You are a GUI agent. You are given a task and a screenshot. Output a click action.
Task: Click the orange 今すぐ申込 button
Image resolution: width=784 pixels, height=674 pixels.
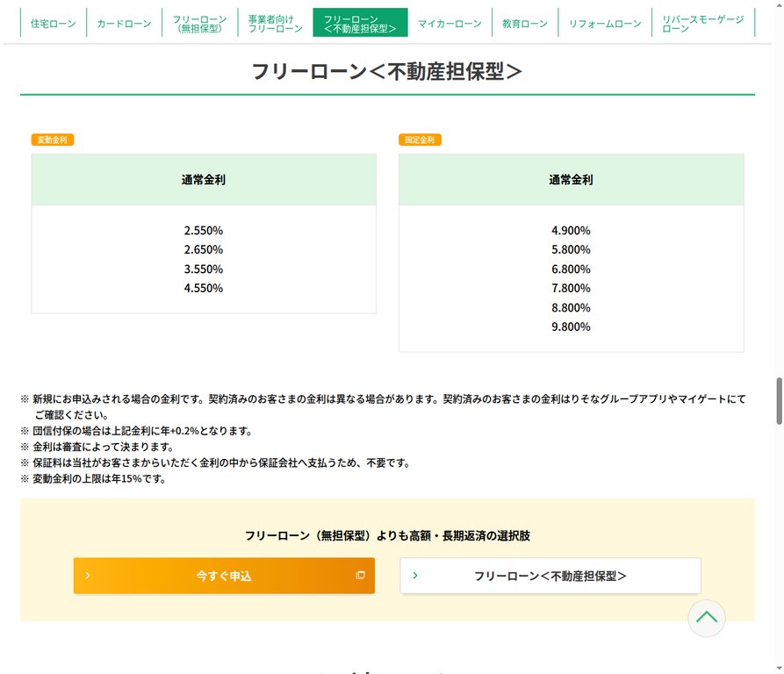click(224, 576)
